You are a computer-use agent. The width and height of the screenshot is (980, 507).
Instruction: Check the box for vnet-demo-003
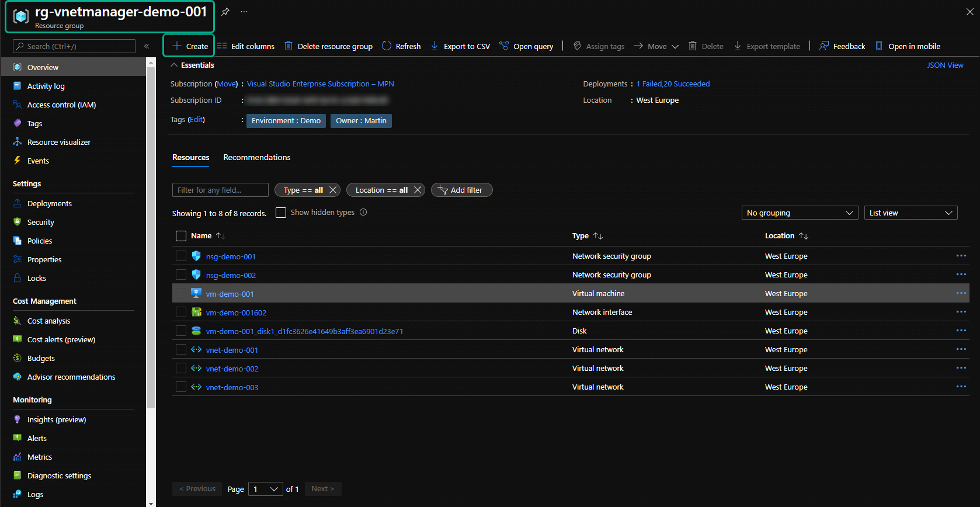coord(181,387)
